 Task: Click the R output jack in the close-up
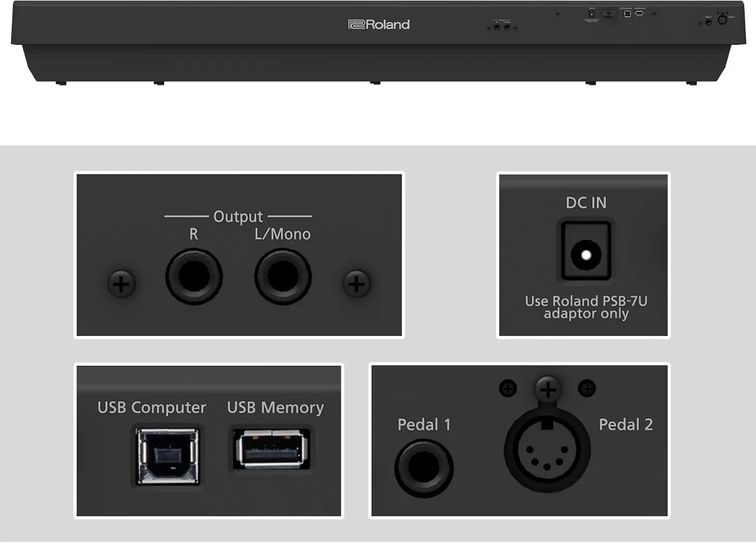coord(194,277)
